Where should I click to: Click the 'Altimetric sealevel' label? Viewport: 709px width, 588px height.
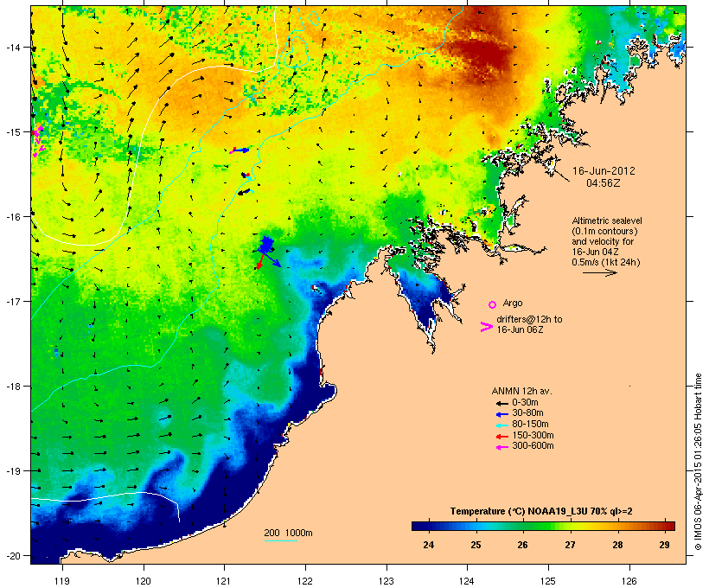coord(607,220)
